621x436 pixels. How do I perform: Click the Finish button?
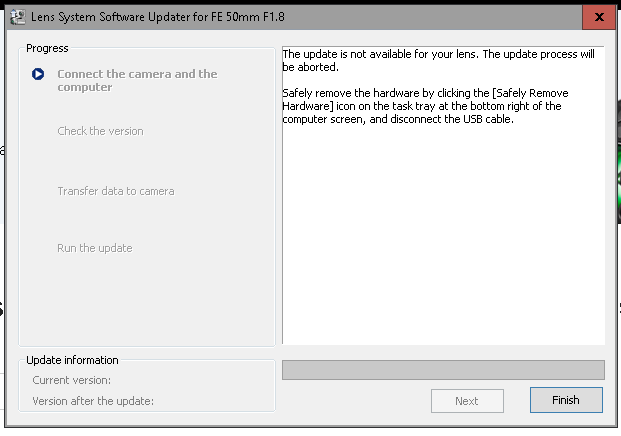[x=566, y=400]
